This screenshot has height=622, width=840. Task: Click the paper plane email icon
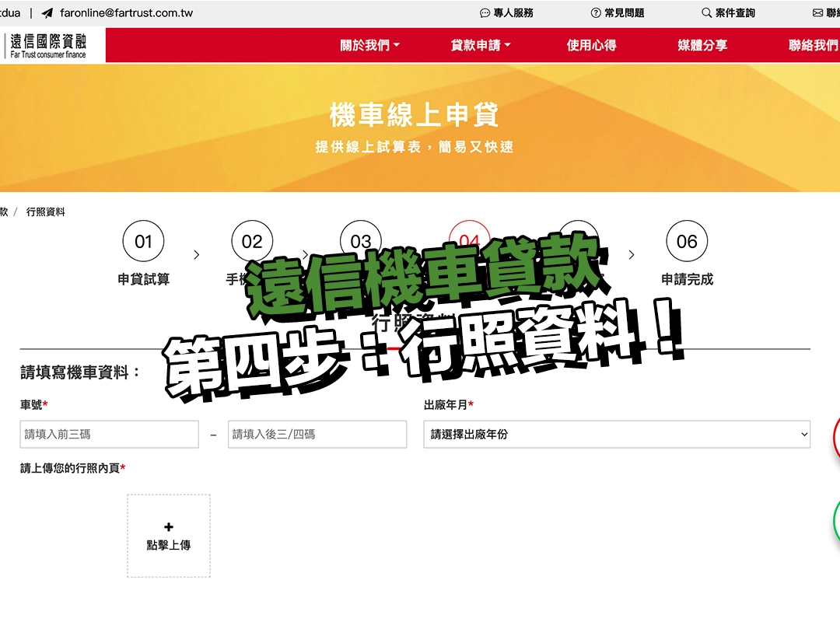(x=47, y=13)
